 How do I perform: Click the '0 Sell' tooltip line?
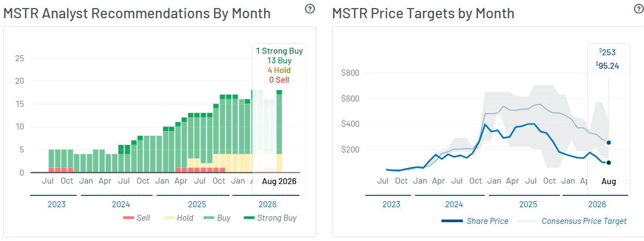[x=279, y=80]
